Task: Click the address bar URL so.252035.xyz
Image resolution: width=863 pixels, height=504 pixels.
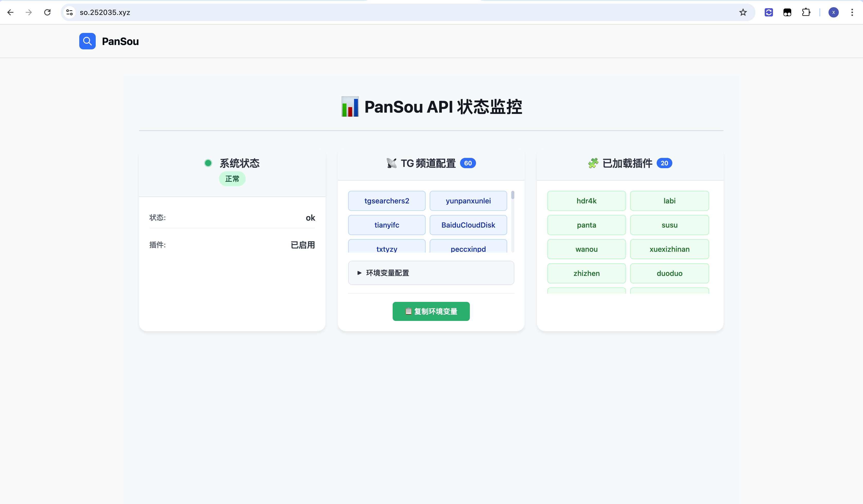Action: tap(105, 12)
